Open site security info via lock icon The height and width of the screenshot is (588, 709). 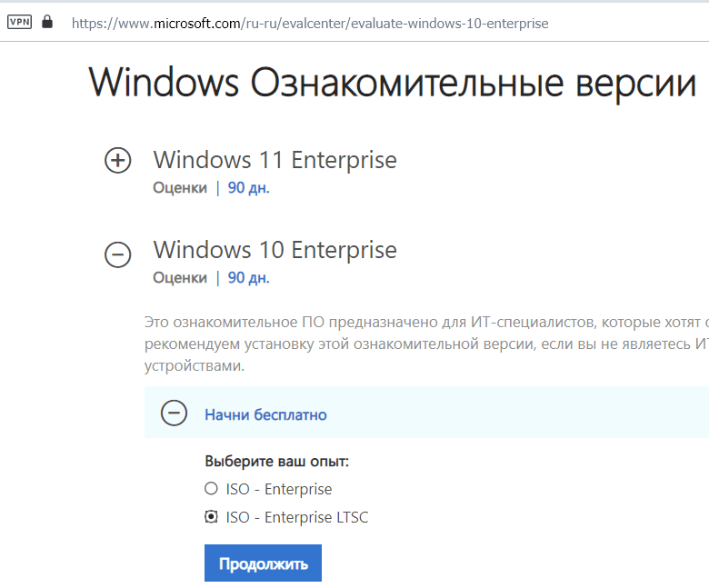[x=47, y=21]
